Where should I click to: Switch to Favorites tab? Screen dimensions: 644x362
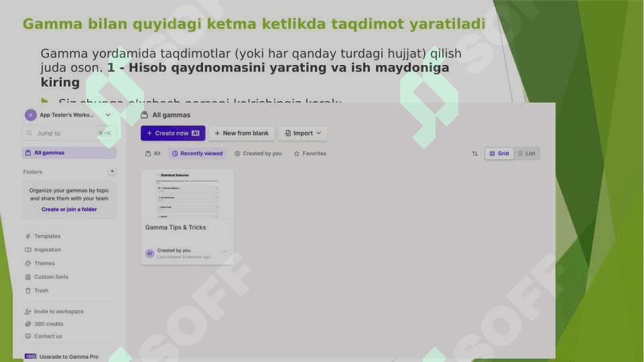click(310, 154)
